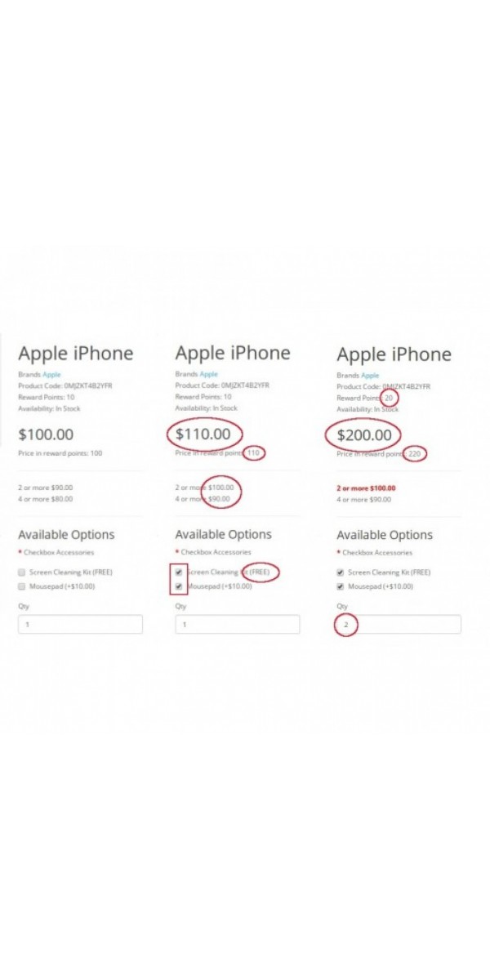Uncheck Screen Cleaning Kit in the $110.00 panel
Image resolution: width=490 pixels, height=980 pixels.
pos(179,572)
